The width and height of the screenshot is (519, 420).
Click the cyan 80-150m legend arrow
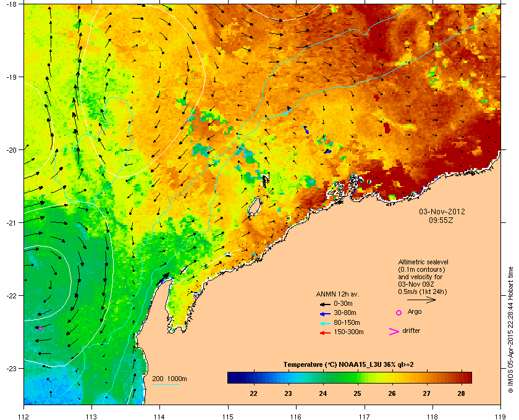(325, 323)
